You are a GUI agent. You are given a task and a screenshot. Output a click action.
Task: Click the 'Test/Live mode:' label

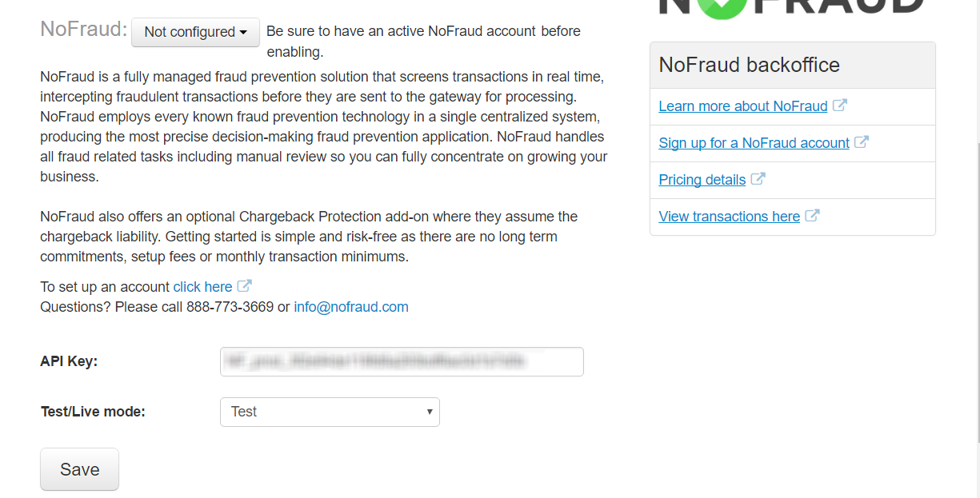point(93,412)
